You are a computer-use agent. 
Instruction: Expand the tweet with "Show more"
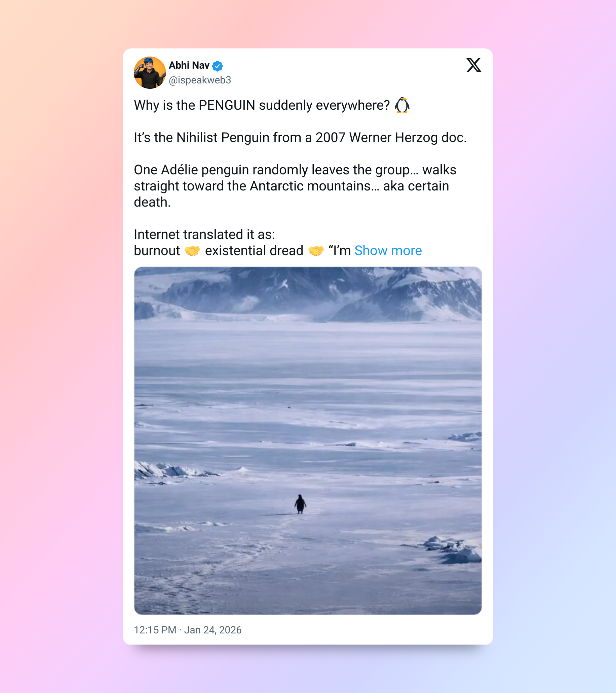pos(388,251)
